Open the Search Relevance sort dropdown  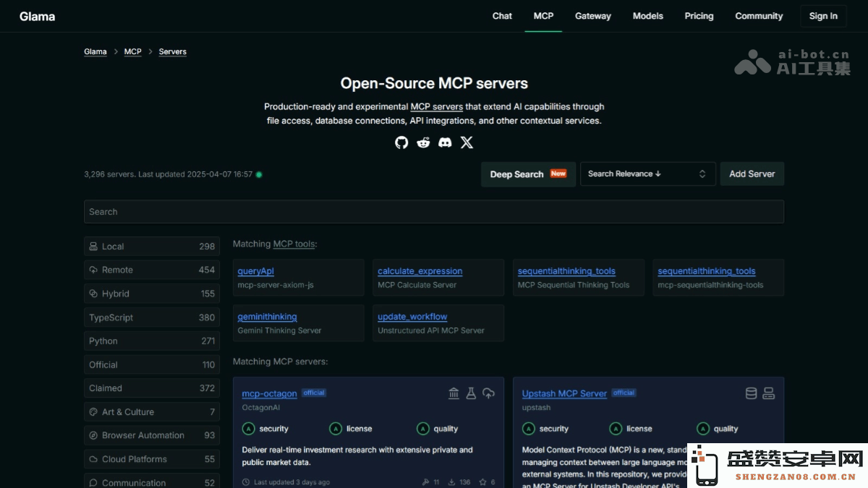tap(648, 174)
